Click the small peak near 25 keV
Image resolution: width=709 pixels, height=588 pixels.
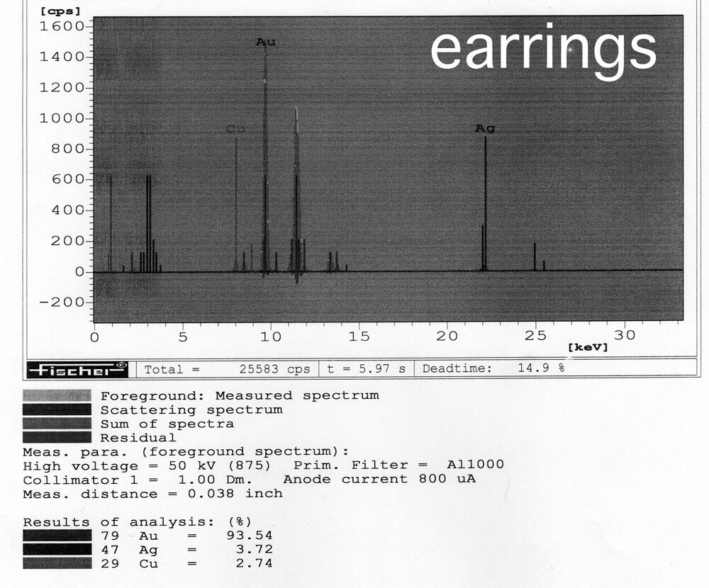click(535, 256)
